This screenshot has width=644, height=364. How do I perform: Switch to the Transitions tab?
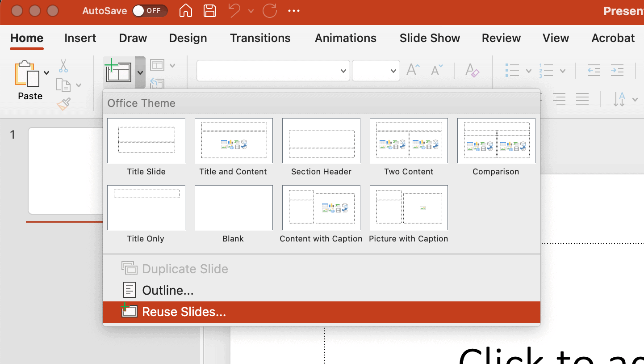pos(260,38)
